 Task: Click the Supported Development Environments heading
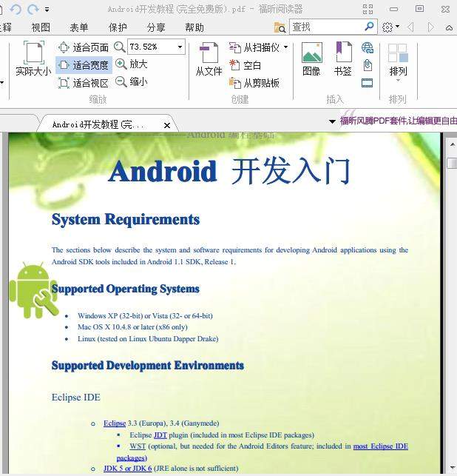point(148,365)
